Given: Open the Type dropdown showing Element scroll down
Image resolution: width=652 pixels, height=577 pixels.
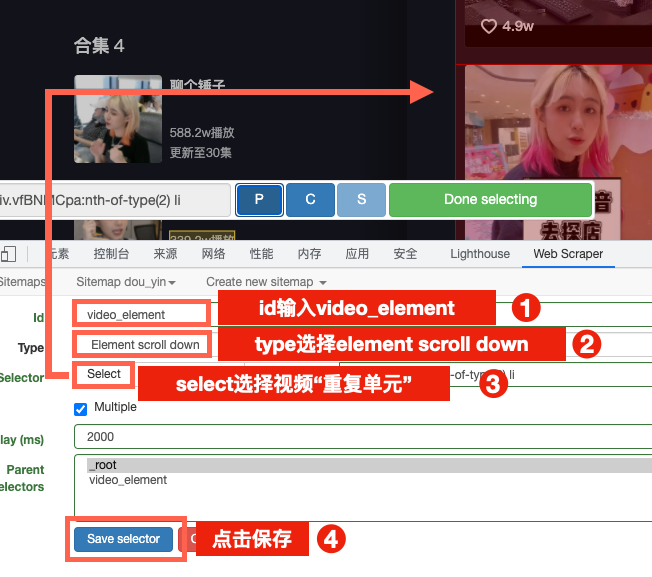Looking at the screenshot, I should (145, 345).
